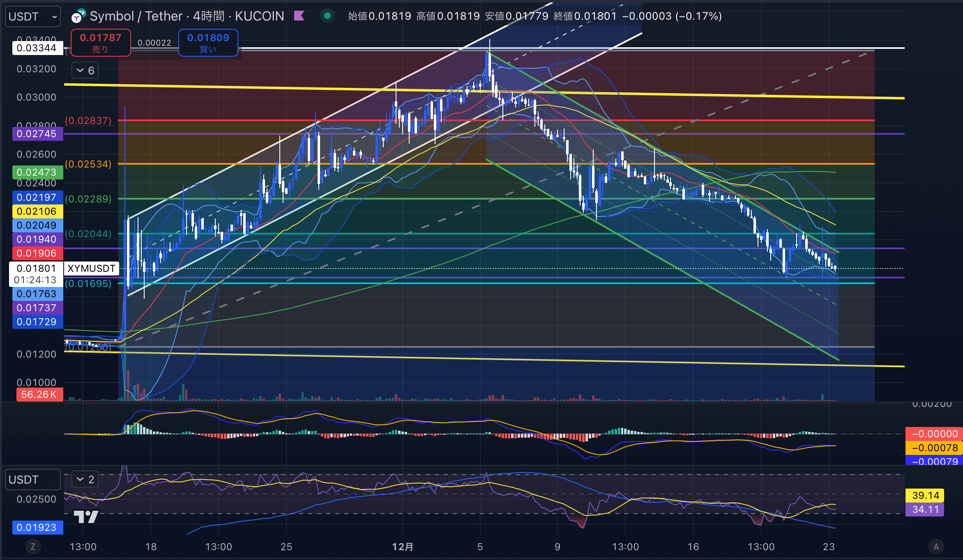963x560 pixels.
Task: Click the purple RSI value label 34.11
Action: 925,510
